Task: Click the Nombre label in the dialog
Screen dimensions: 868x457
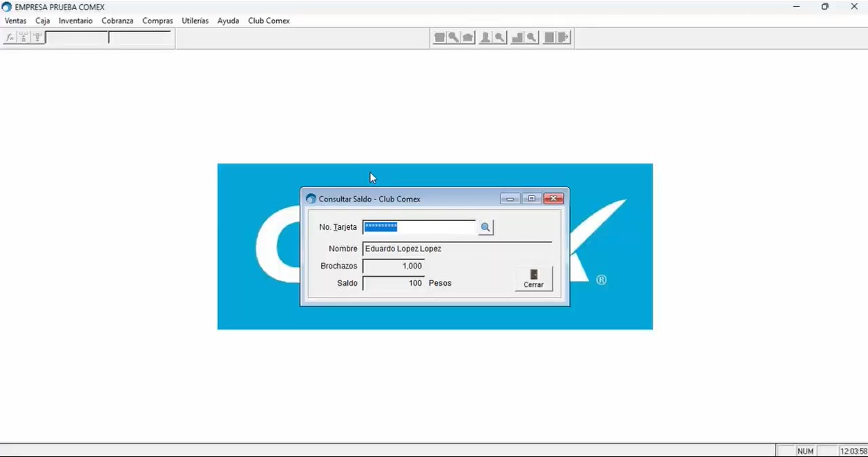Action: (343, 249)
